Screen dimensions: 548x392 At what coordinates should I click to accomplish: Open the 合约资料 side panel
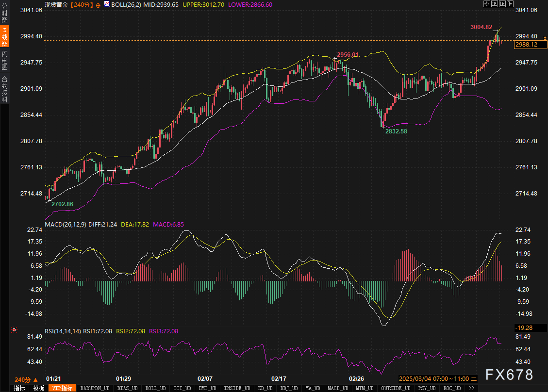(4, 89)
